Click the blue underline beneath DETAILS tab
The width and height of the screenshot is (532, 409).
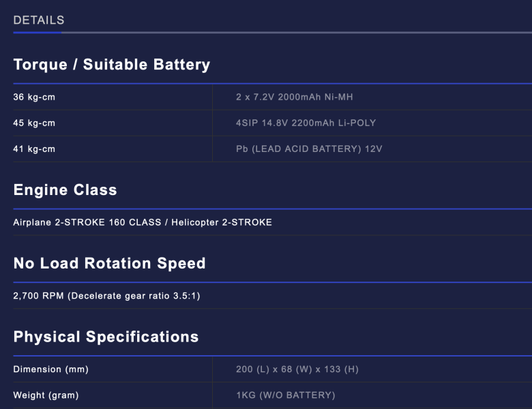coord(38,33)
